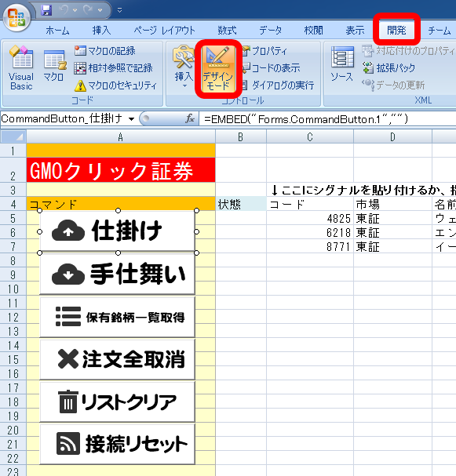Switch to the ホーム tab
Image resolution: width=456 pixels, height=476 pixels.
tap(58, 31)
